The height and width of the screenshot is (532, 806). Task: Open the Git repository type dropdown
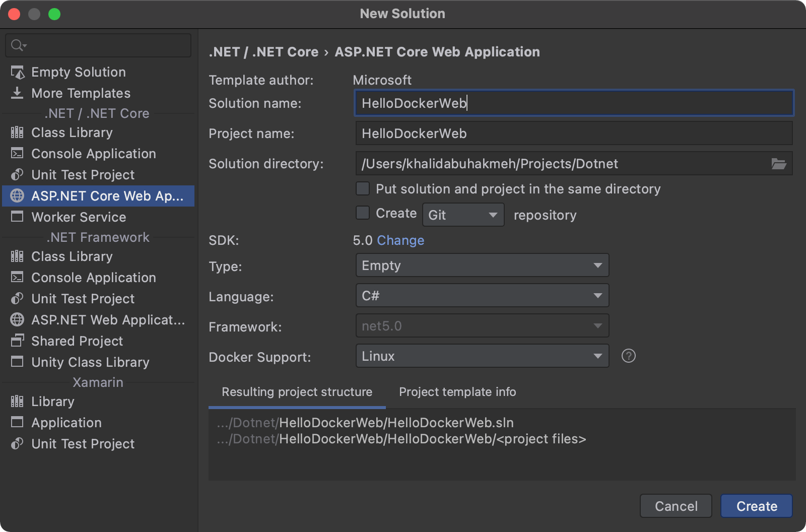tap(463, 215)
